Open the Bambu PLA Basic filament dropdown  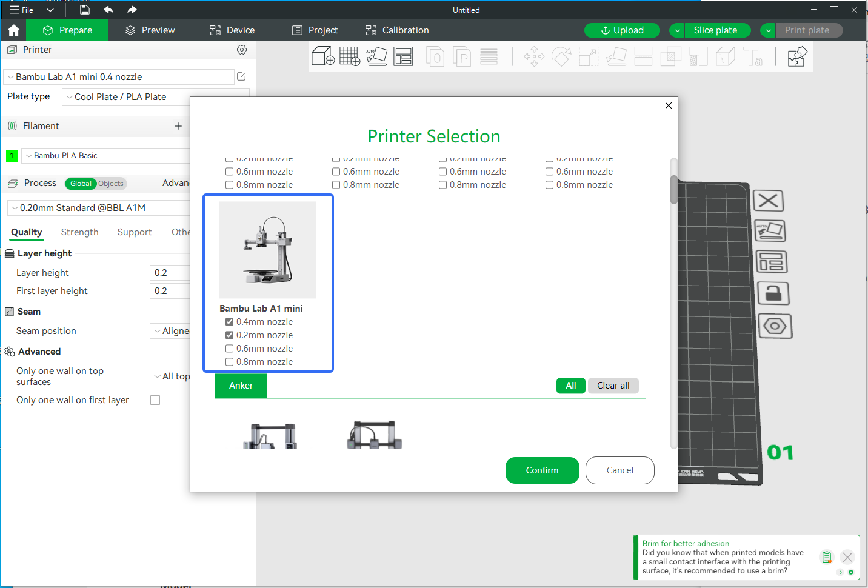pyautogui.click(x=107, y=156)
